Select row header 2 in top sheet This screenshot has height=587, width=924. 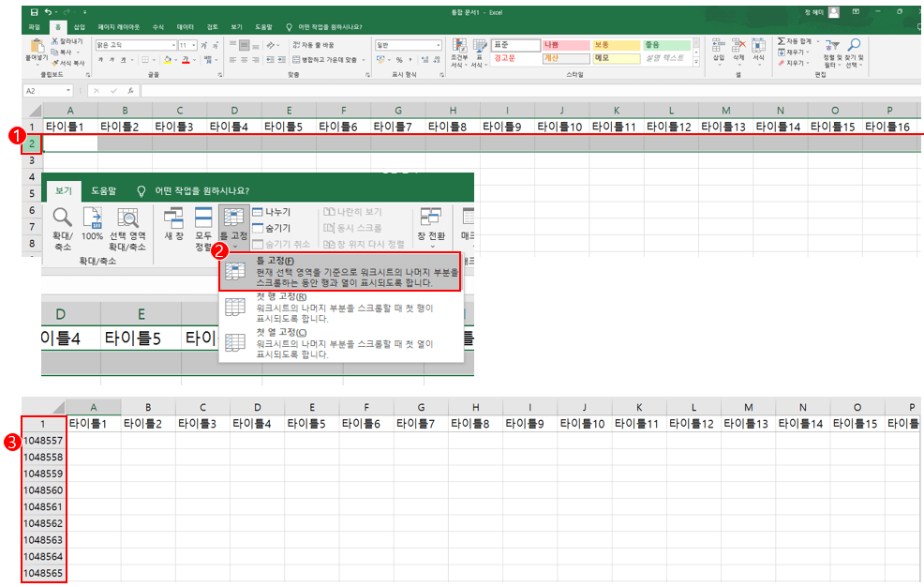click(32, 143)
